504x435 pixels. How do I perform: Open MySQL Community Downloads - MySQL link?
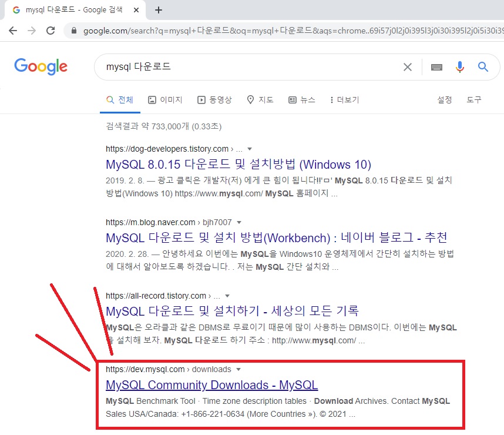[x=212, y=385]
